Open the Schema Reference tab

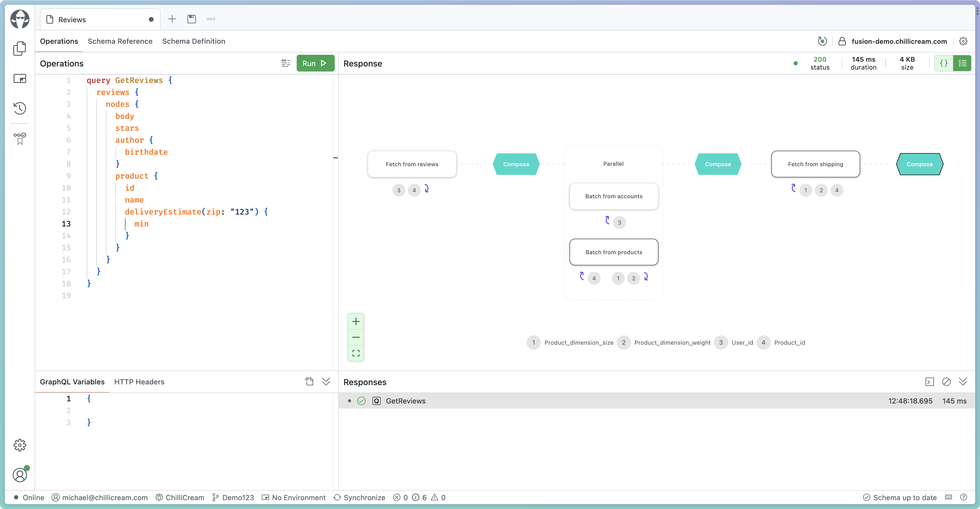[x=120, y=41]
